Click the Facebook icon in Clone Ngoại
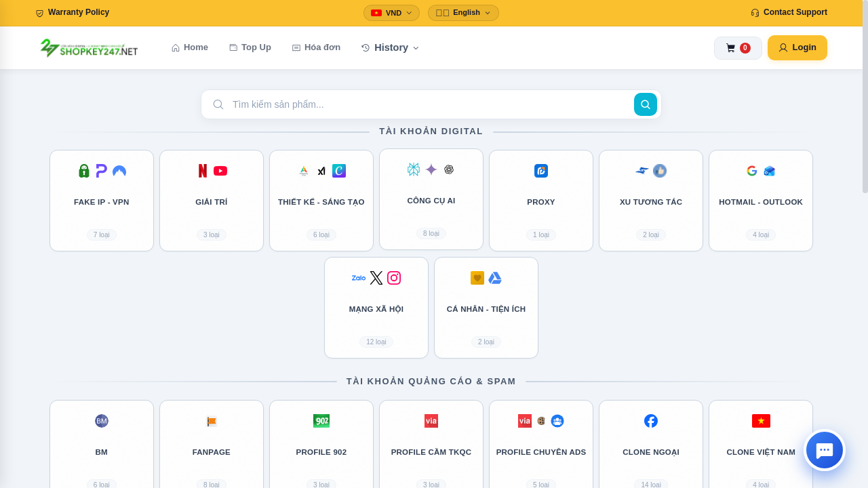868x488 pixels. [650, 421]
